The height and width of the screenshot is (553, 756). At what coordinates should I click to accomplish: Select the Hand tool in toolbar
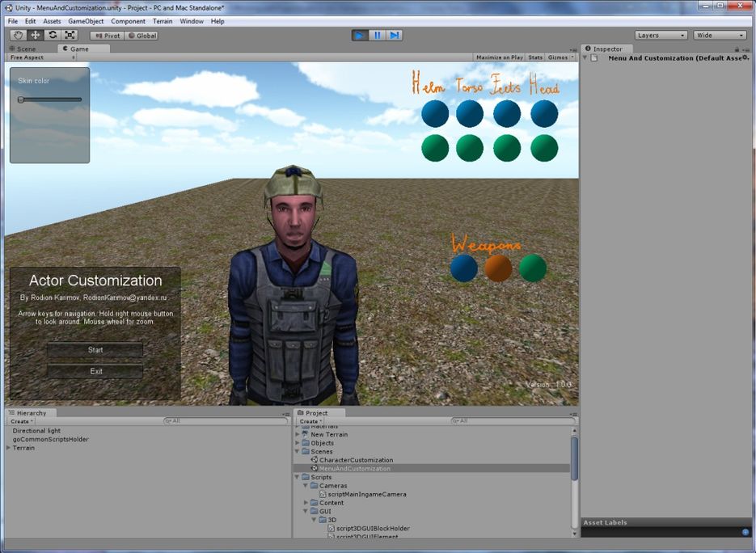(19, 36)
